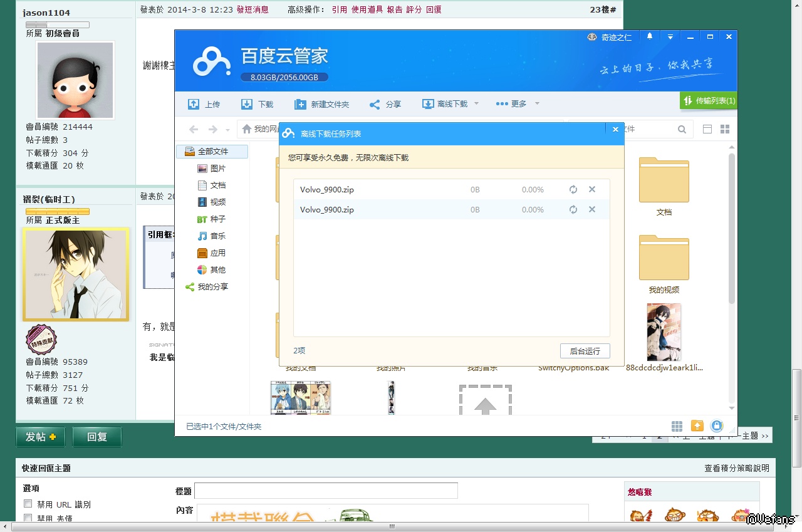
Task: Enable the 禁用 URL 識別 checkbox
Action: (x=28, y=504)
